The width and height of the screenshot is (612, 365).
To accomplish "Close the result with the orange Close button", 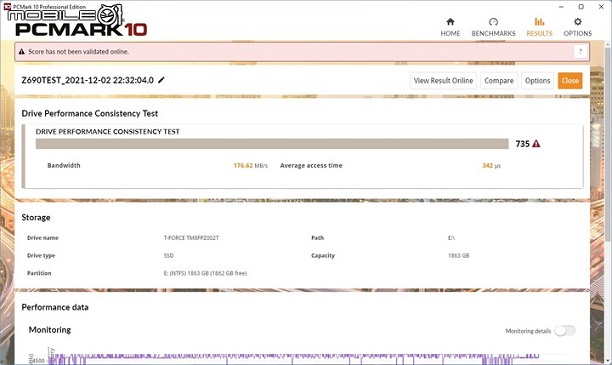I will click(x=570, y=80).
